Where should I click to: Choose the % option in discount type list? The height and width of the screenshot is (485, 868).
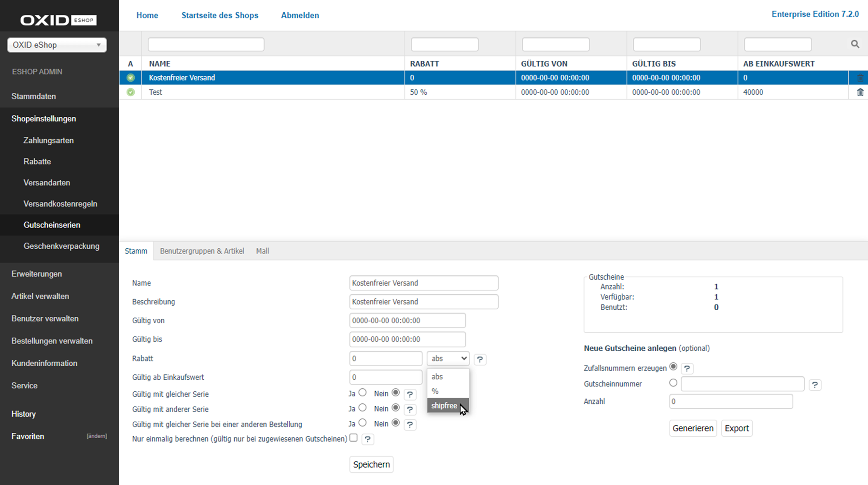click(435, 391)
